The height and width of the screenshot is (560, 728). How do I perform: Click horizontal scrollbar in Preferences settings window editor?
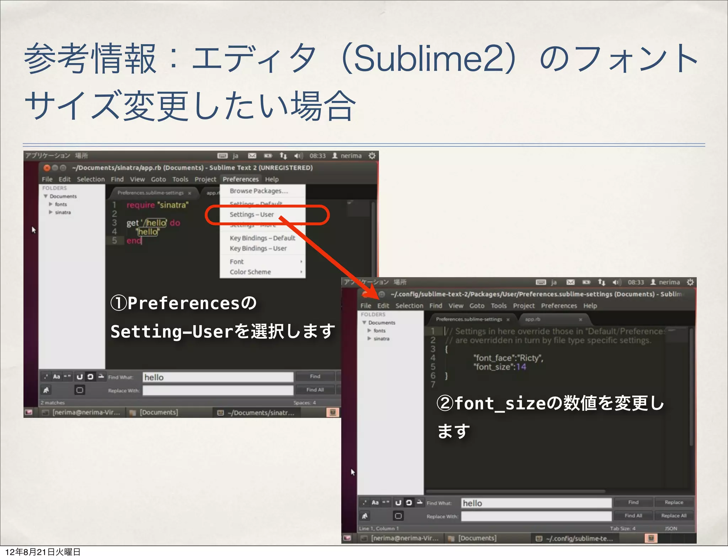pos(515,491)
